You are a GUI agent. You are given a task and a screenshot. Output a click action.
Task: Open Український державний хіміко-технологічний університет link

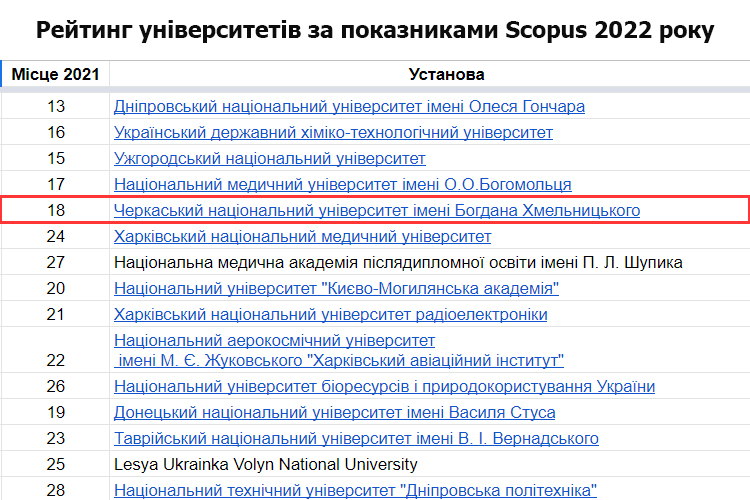point(333,132)
